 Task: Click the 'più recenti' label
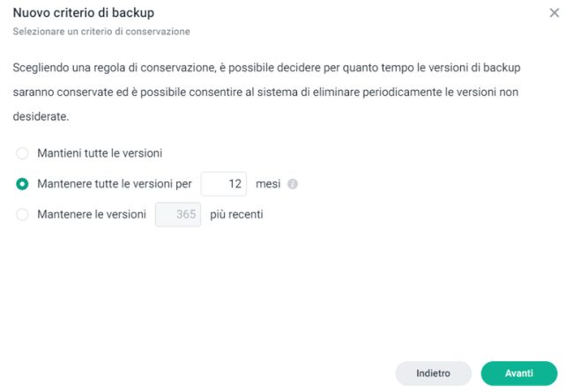(x=236, y=214)
